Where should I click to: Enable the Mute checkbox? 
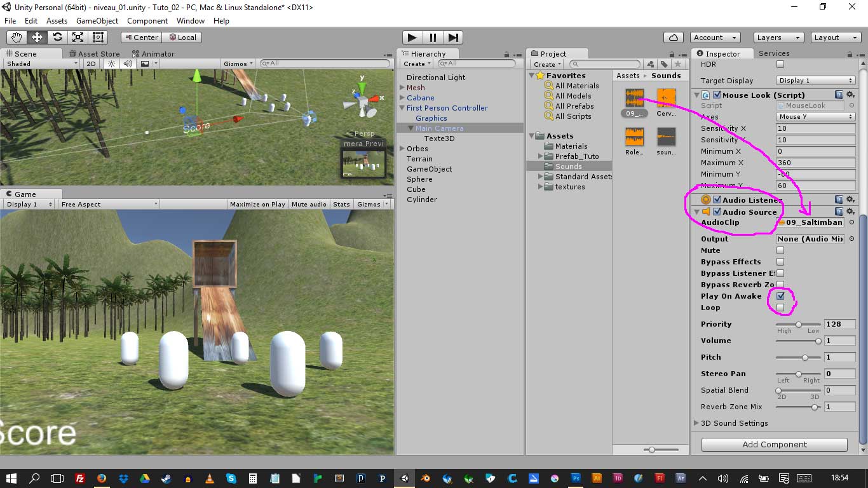(780, 250)
